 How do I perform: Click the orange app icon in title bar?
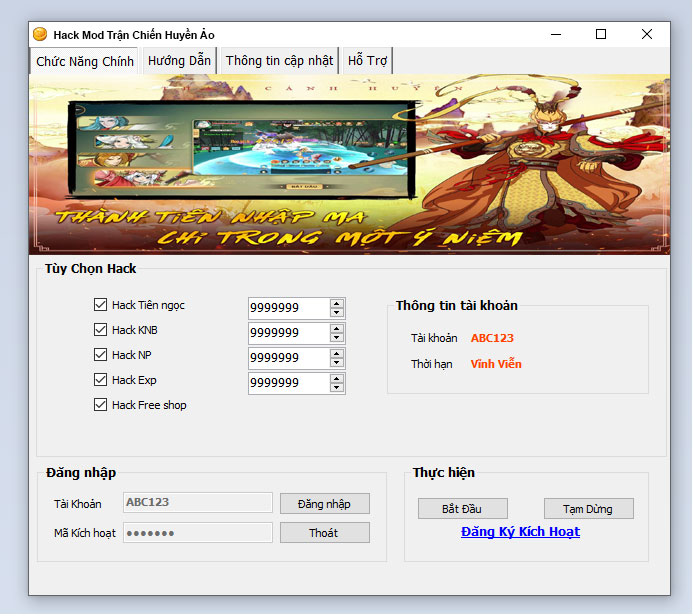coord(40,34)
